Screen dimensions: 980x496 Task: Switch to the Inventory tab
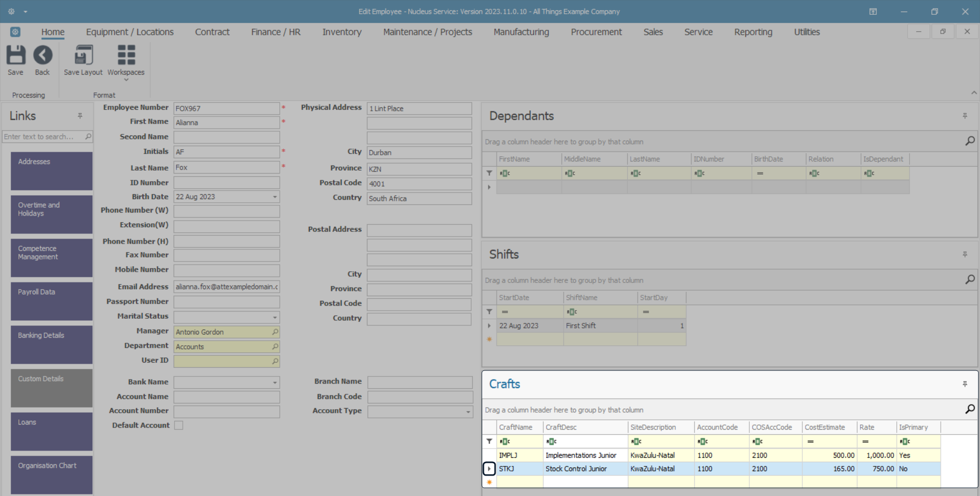(341, 32)
